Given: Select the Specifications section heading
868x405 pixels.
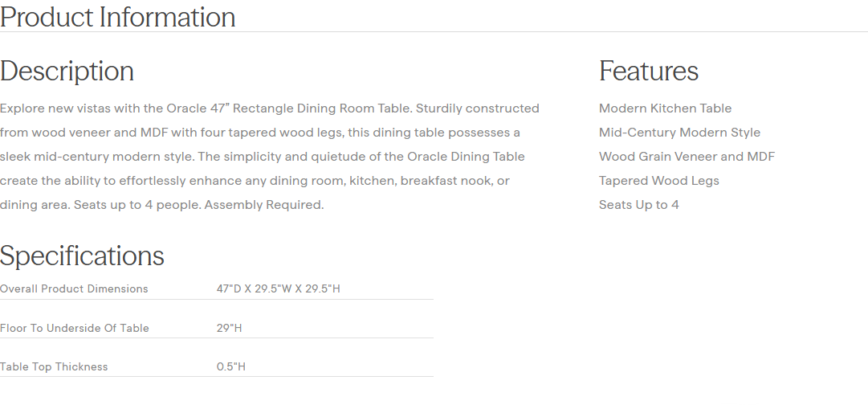Looking at the screenshot, I should coord(82,256).
